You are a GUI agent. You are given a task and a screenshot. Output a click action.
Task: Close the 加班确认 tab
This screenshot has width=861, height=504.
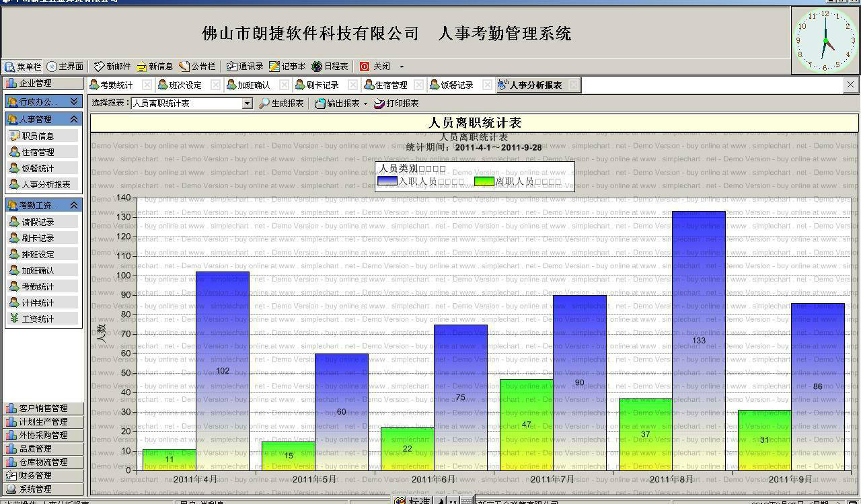pyautogui.click(x=284, y=85)
